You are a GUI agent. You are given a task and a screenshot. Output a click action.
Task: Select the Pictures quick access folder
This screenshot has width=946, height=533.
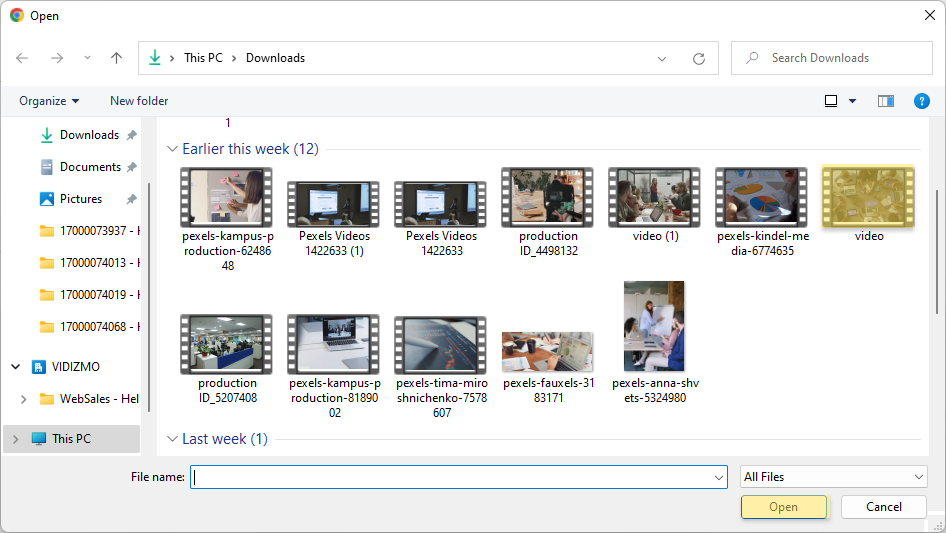click(81, 199)
